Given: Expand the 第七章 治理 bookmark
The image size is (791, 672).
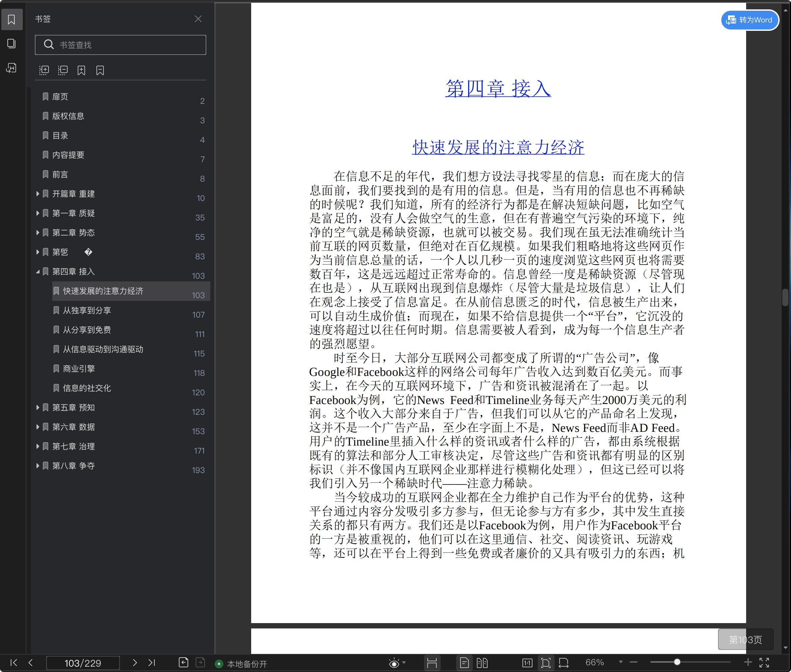Looking at the screenshot, I should (38, 446).
